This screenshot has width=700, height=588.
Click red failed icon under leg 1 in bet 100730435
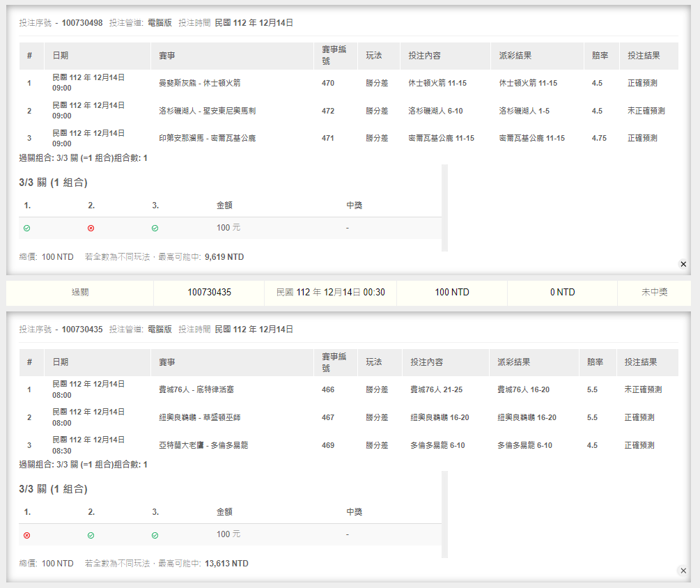click(27, 535)
